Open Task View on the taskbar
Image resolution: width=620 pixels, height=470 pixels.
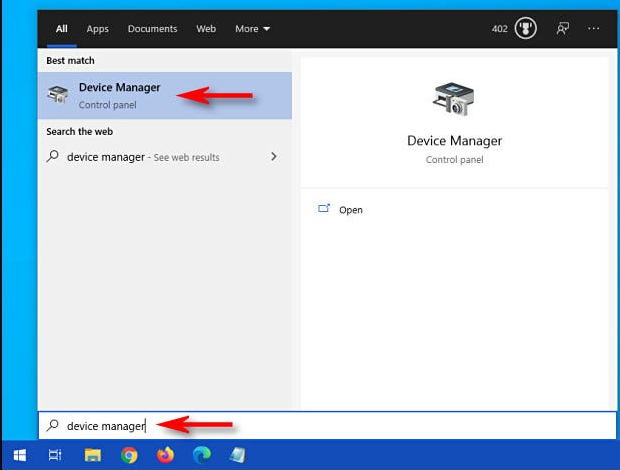55,455
